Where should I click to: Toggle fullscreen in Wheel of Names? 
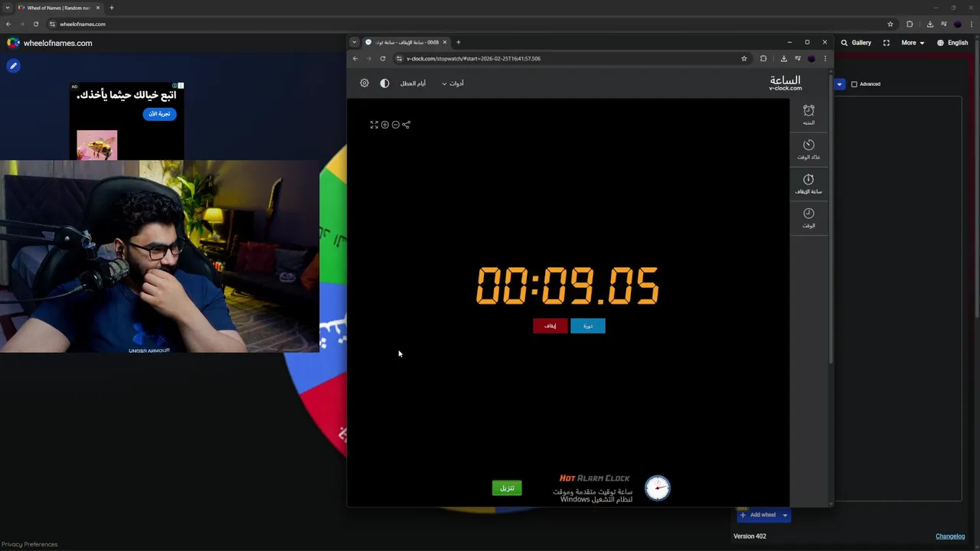(x=887, y=43)
